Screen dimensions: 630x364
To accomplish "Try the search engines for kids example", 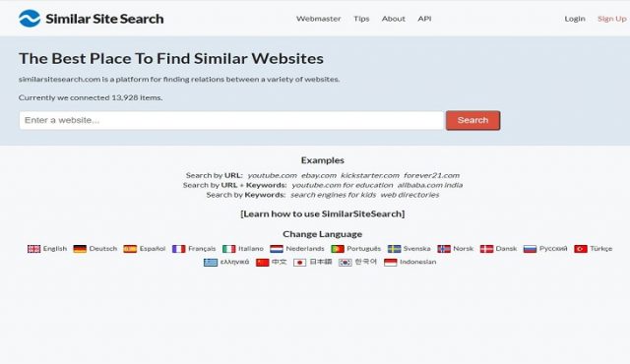I will (333, 195).
